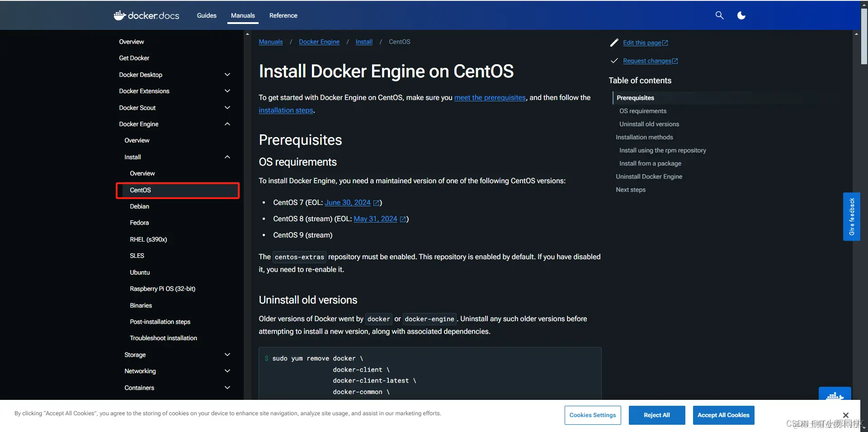
Task: Collapse the Install subsection chevron
Action: pos(227,157)
